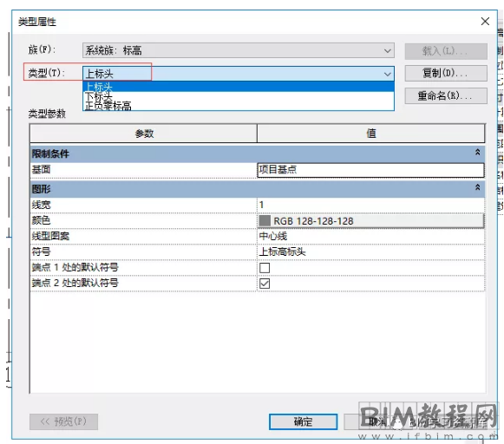This screenshot has width=504, height=444.
Task: Collapse the 图形 section chevron
Action: click(478, 187)
